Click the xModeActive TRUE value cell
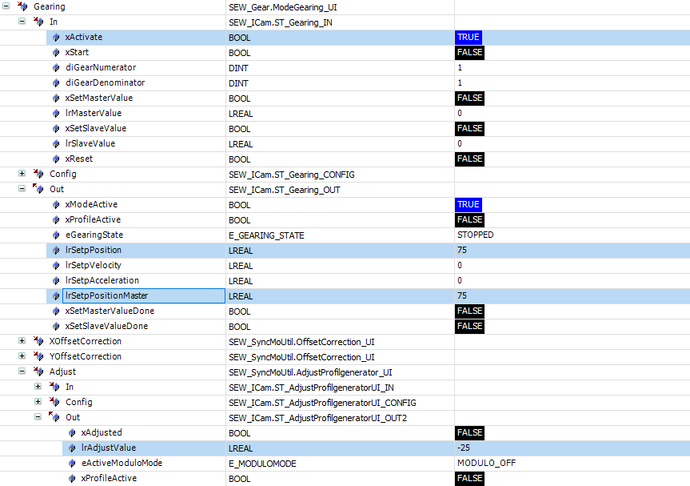Viewport: 690px width, 486px height. point(468,204)
